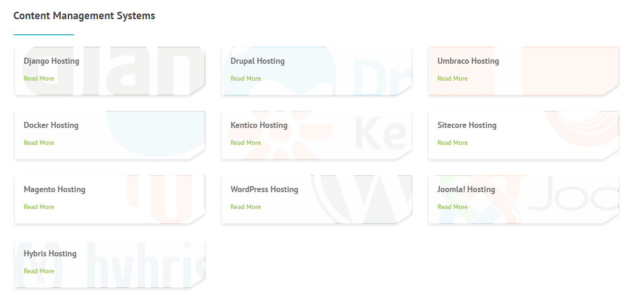Click Read More under WordPress Hosting
Screen dimensions: 644x299
[x=246, y=207]
